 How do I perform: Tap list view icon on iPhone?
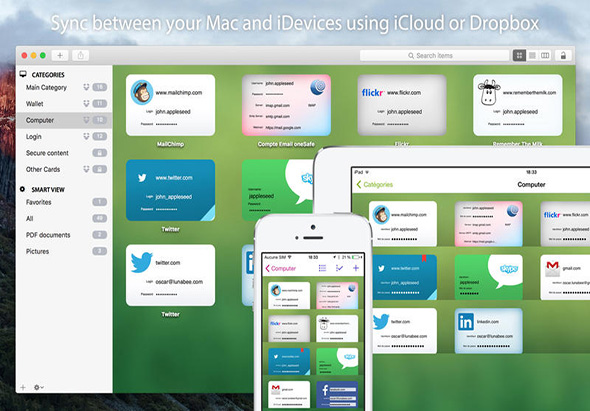point(322,268)
